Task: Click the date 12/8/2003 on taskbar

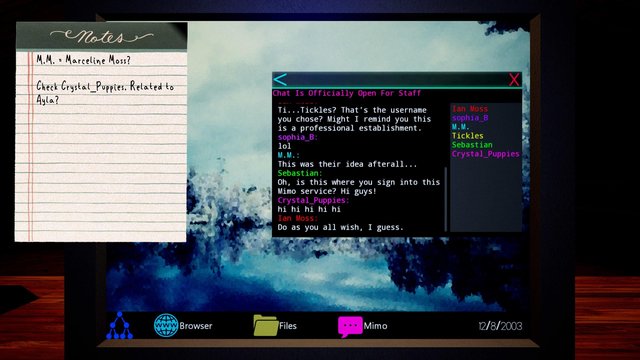Action: point(500,326)
